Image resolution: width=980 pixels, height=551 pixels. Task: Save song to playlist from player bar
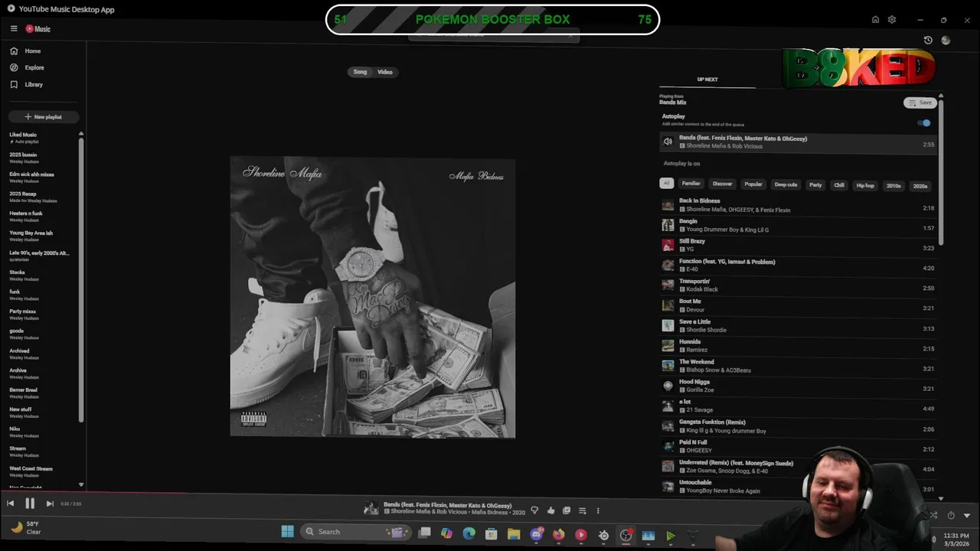pos(567,510)
